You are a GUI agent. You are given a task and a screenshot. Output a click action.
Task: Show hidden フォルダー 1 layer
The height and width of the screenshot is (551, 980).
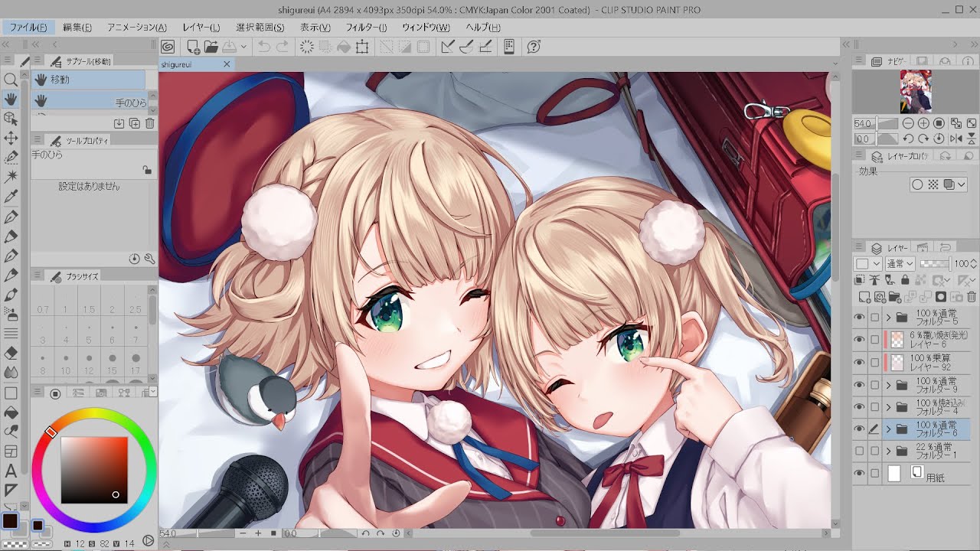pyautogui.click(x=860, y=451)
